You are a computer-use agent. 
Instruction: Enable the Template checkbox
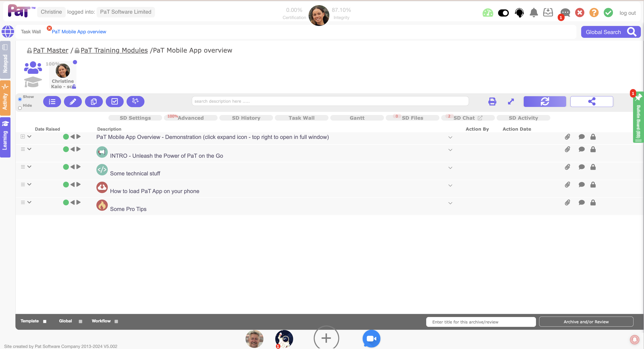click(x=45, y=321)
